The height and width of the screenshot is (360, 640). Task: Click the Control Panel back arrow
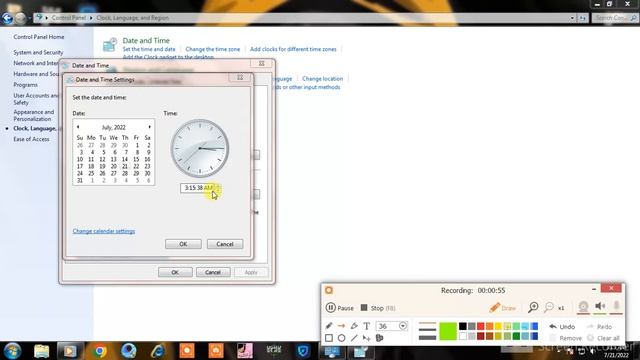(7, 18)
